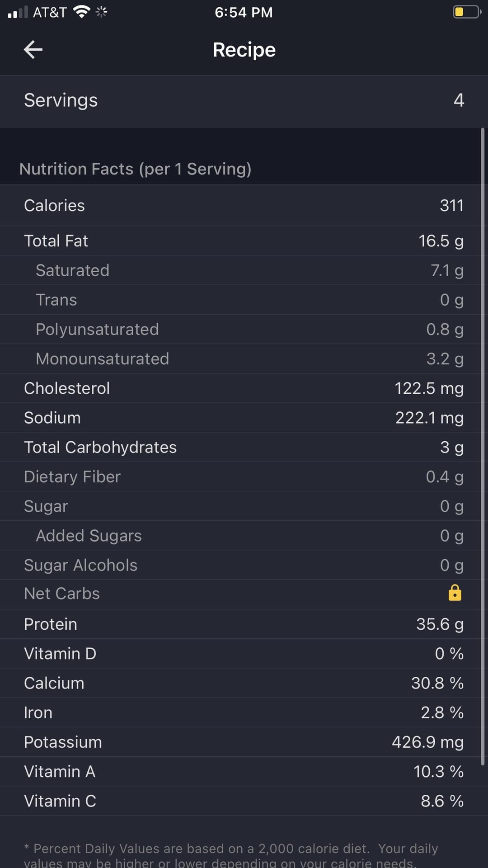Tap the Recipe title header
The height and width of the screenshot is (868, 488).
pyautogui.click(x=244, y=50)
